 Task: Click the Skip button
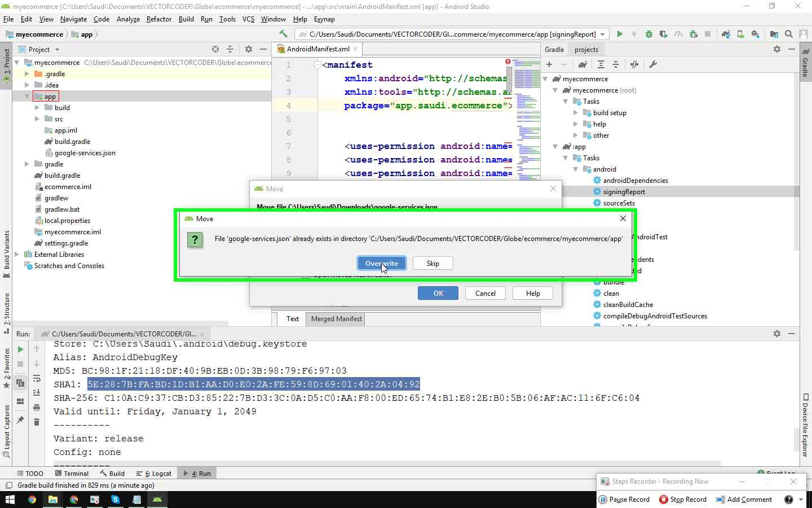click(433, 264)
